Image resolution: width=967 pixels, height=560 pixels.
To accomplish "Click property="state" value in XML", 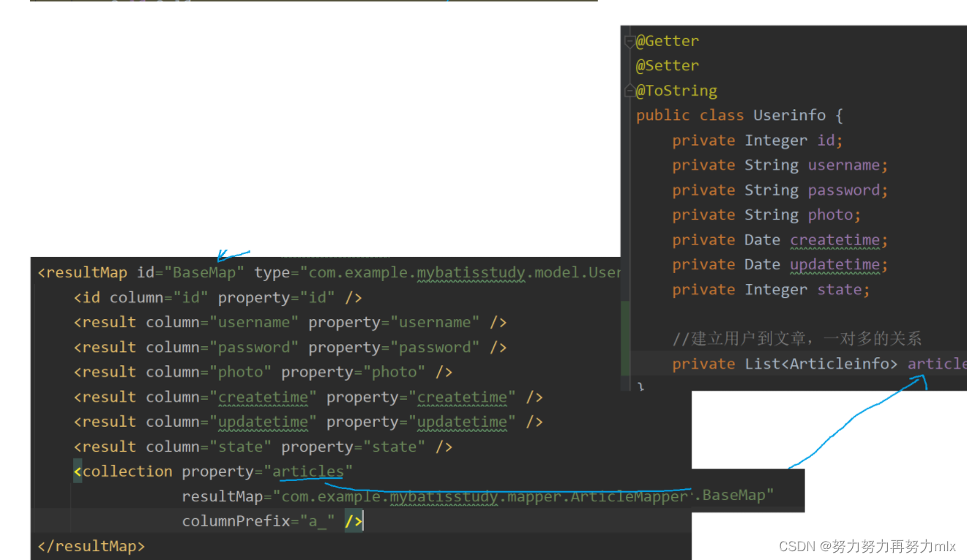I will [x=395, y=447].
